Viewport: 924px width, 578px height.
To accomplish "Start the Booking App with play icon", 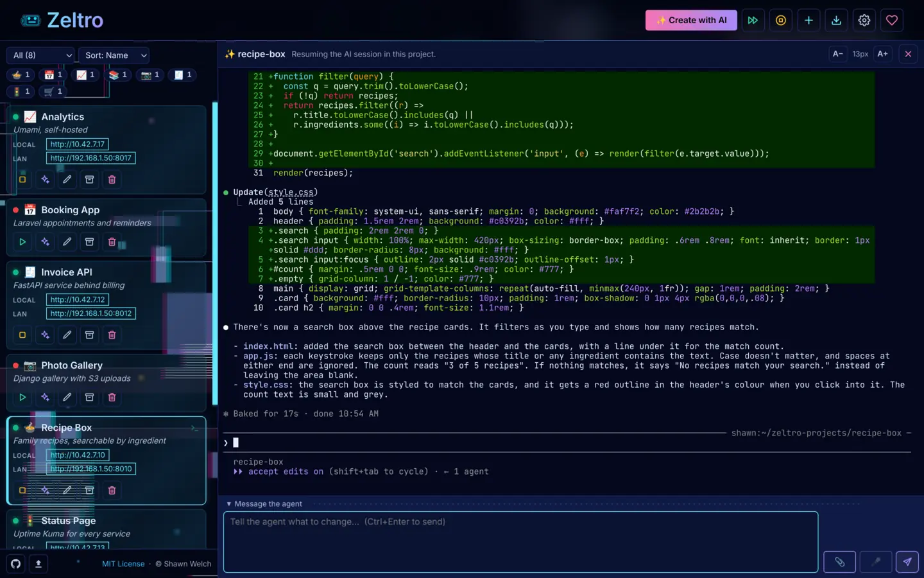I will click(22, 241).
